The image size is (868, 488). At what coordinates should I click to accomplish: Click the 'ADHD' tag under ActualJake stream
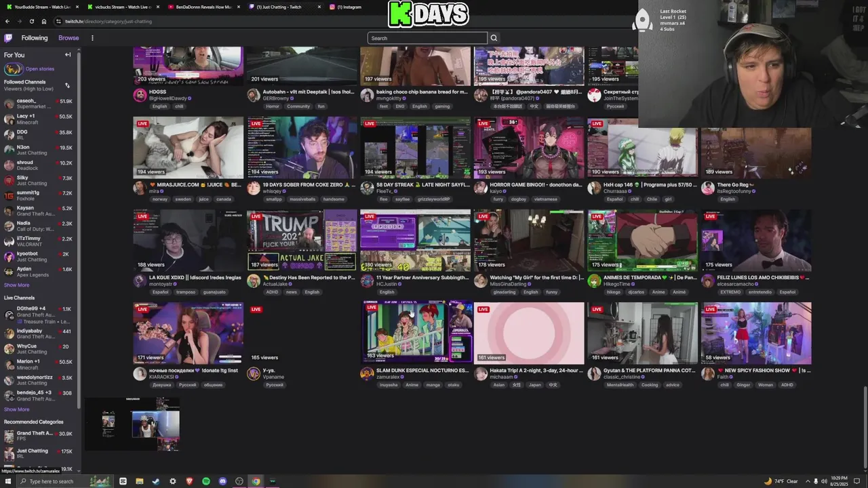point(273,292)
